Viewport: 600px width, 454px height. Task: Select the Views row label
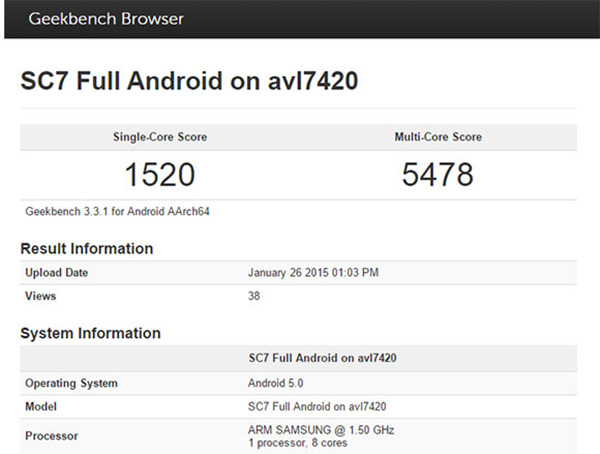point(41,296)
